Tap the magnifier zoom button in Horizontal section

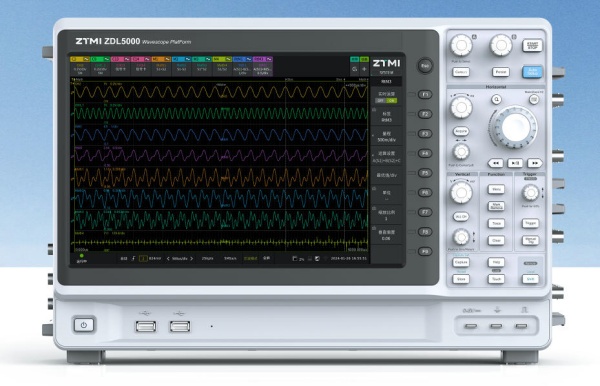click(496, 100)
